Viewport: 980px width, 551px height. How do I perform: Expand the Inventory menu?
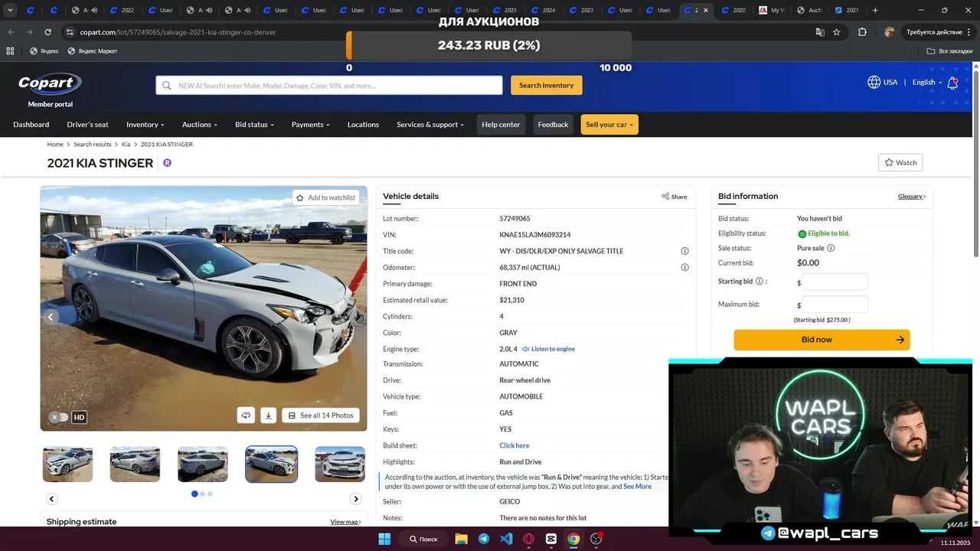click(x=145, y=124)
